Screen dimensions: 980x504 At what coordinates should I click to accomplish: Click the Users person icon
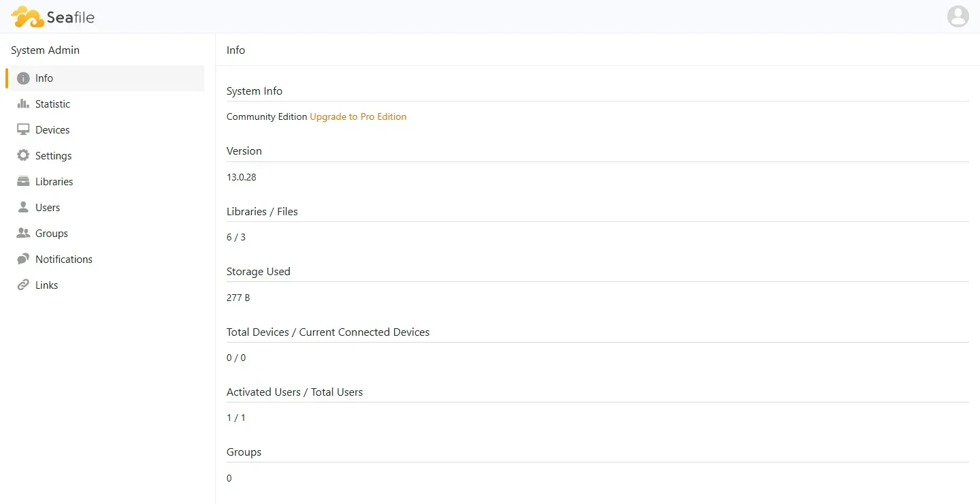(x=23, y=208)
